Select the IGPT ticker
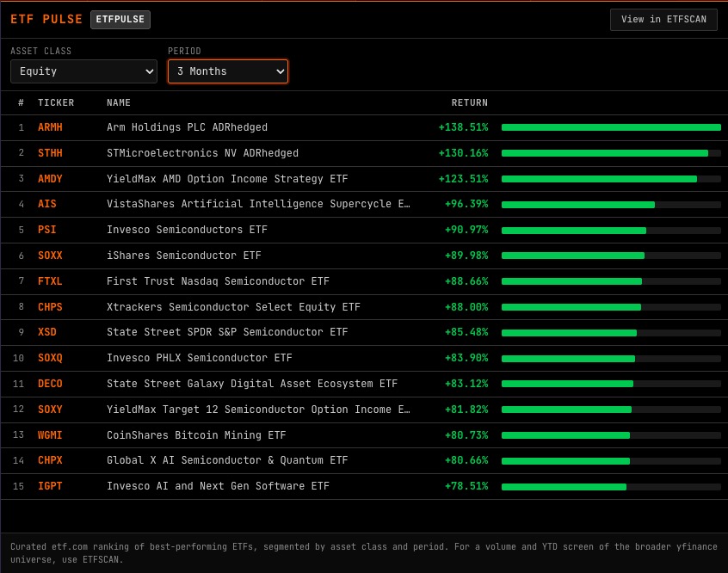Image resolution: width=728 pixels, height=573 pixels. click(50, 486)
